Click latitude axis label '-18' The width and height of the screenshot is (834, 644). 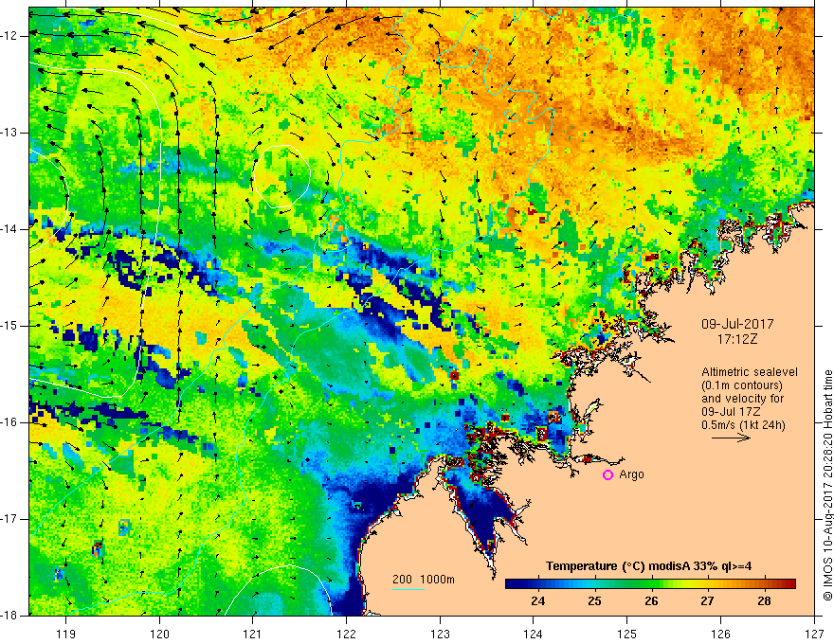point(9,616)
